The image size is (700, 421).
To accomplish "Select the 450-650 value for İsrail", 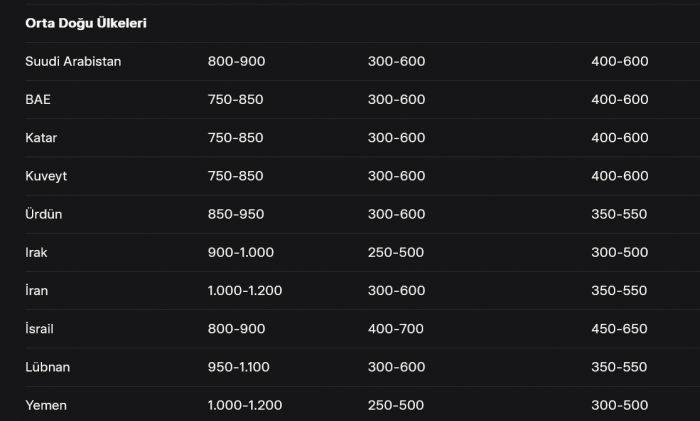I will [619, 328].
